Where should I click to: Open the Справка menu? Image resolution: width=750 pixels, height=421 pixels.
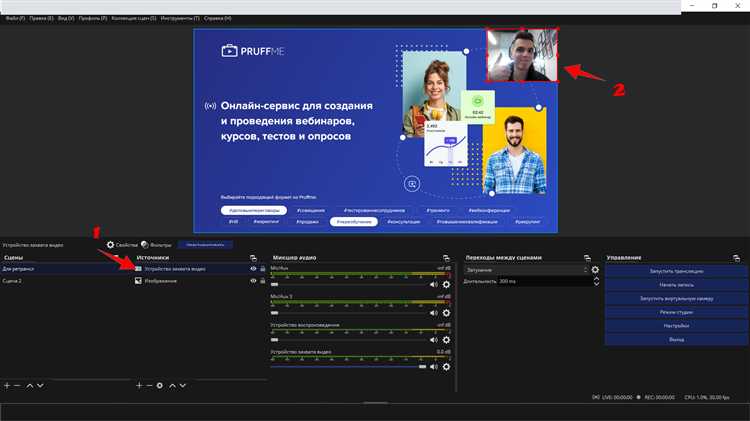(x=217, y=19)
